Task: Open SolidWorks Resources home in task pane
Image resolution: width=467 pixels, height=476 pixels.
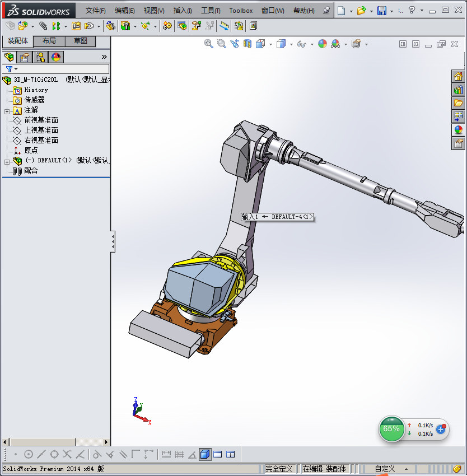Action: pos(458,77)
